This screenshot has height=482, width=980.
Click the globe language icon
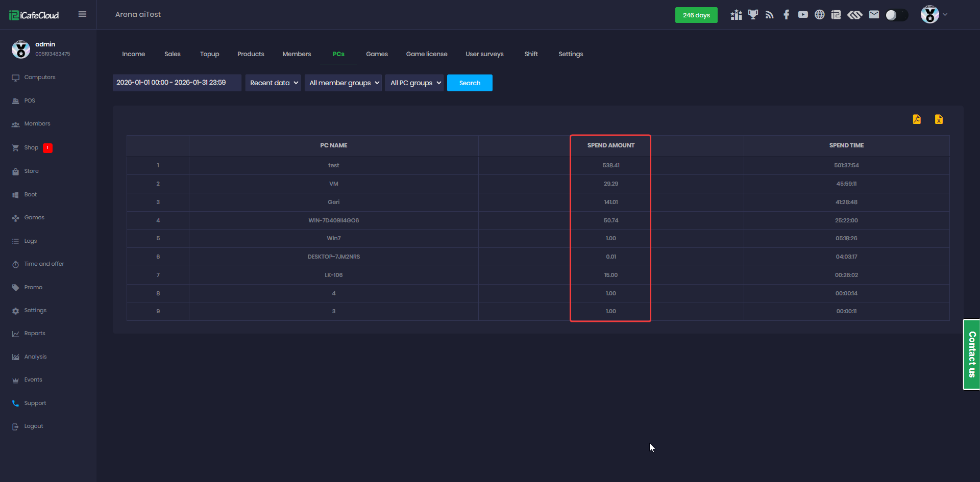(x=819, y=15)
